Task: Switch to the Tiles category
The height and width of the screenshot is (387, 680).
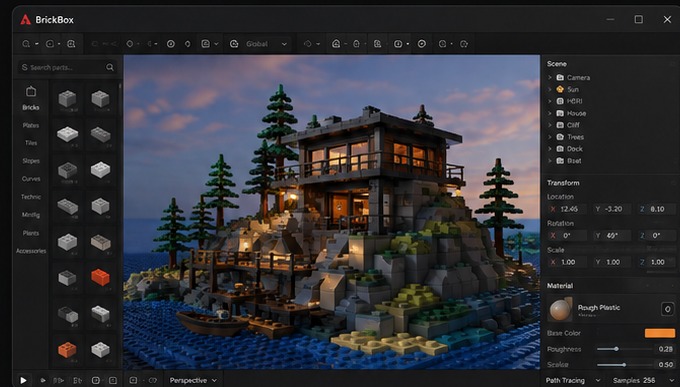Action: point(31,143)
